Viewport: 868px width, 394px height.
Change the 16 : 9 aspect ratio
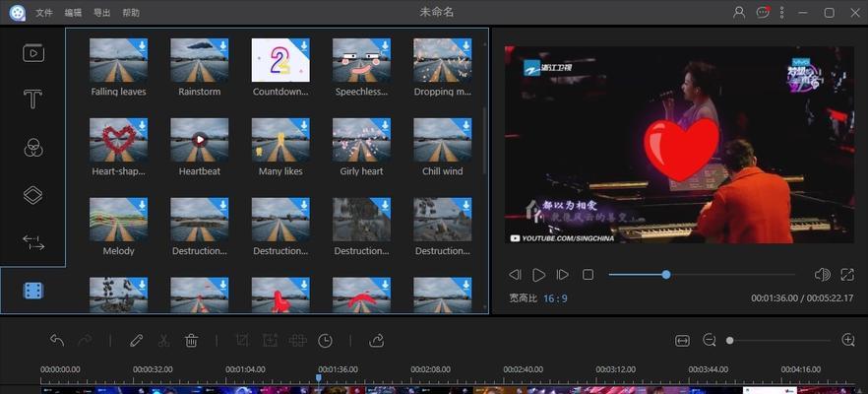(555, 298)
